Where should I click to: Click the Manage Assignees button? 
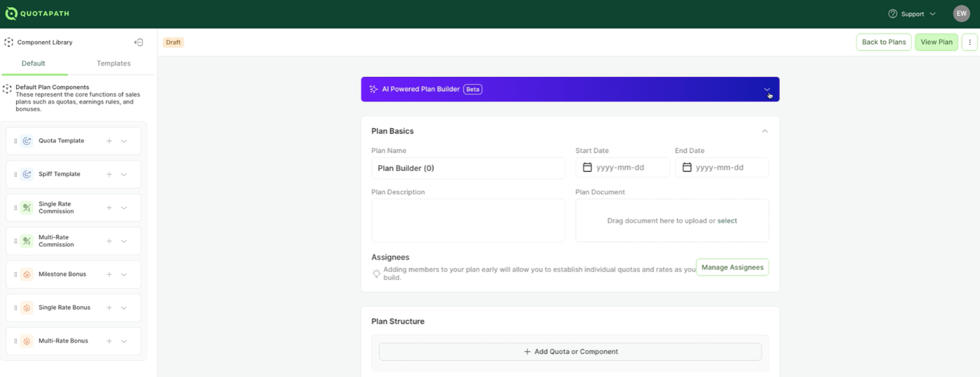(x=732, y=268)
